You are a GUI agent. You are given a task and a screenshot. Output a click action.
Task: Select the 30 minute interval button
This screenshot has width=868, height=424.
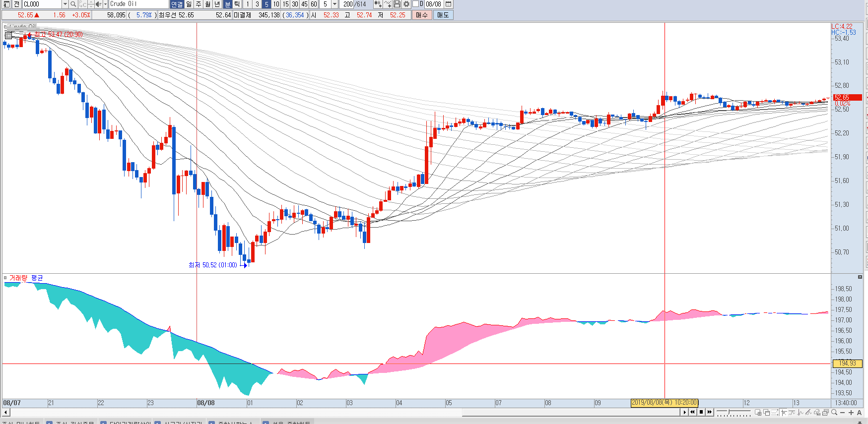click(295, 4)
